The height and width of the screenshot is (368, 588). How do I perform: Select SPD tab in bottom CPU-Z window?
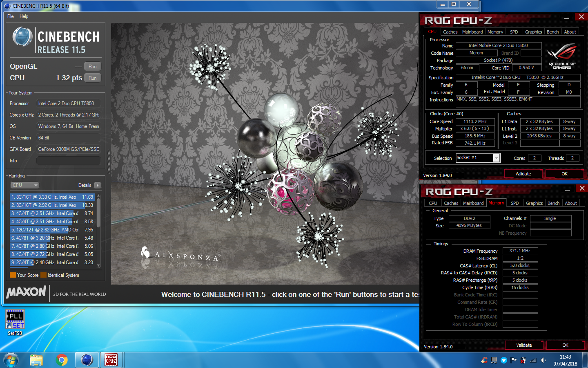(x=515, y=203)
